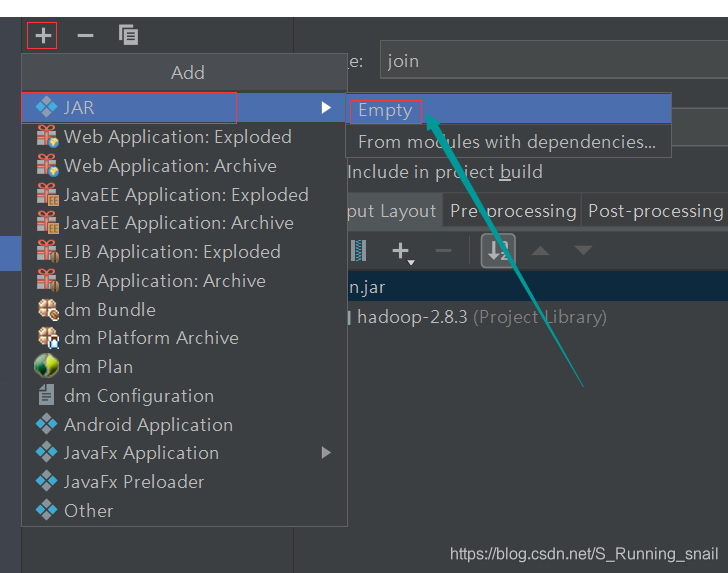Screen dimensions: 728x573
Task: Toggle the sort elements by name icon
Action: [498, 251]
